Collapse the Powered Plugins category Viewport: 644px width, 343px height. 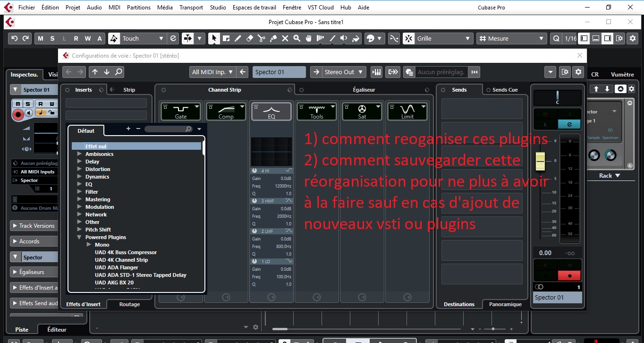pos(79,237)
